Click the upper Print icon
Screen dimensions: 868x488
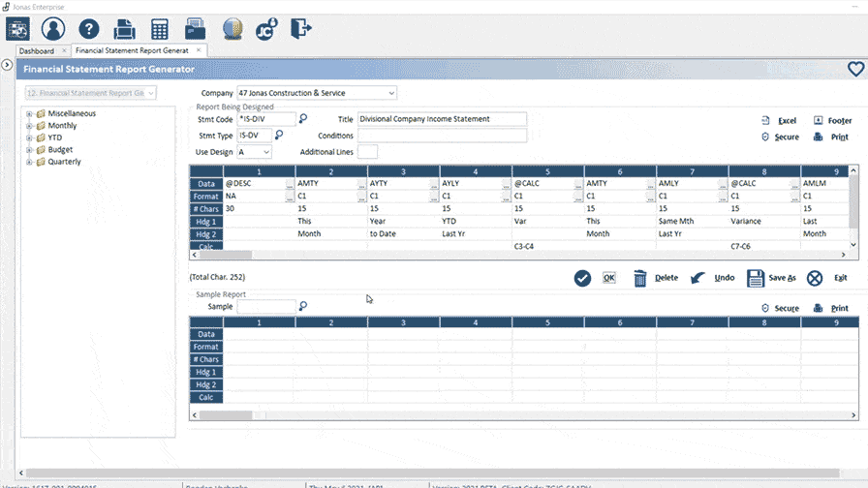pyautogui.click(x=819, y=137)
